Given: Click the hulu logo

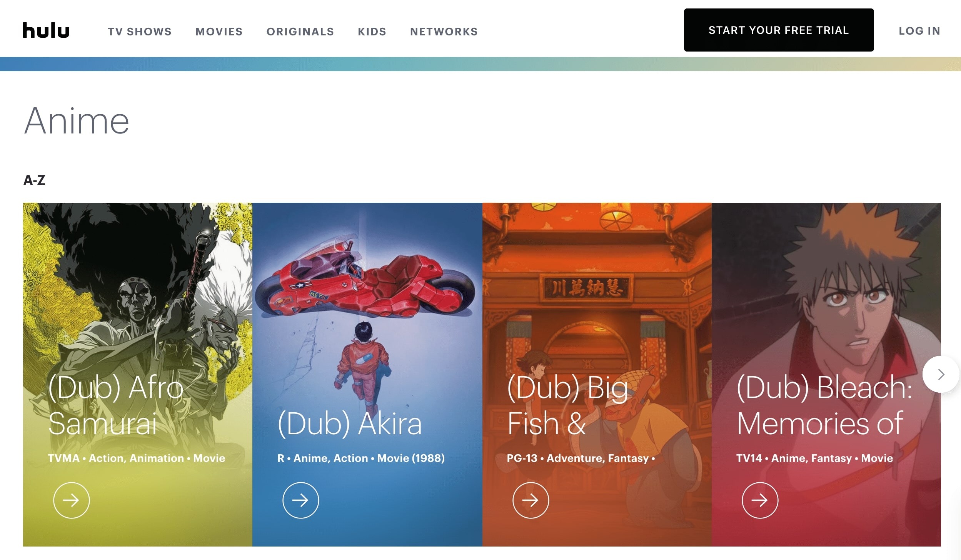Looking at the screenshot, I should tap(45, 30).
